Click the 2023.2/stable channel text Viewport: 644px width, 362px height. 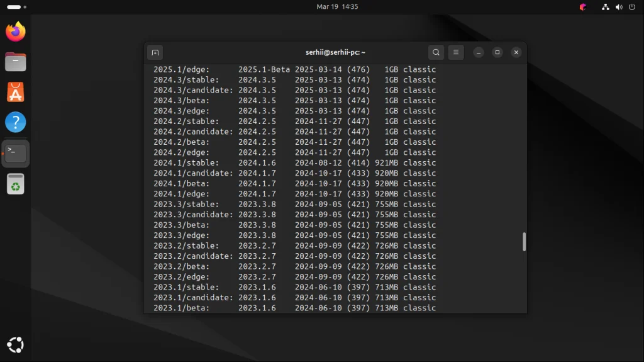(x=186, y=246)
